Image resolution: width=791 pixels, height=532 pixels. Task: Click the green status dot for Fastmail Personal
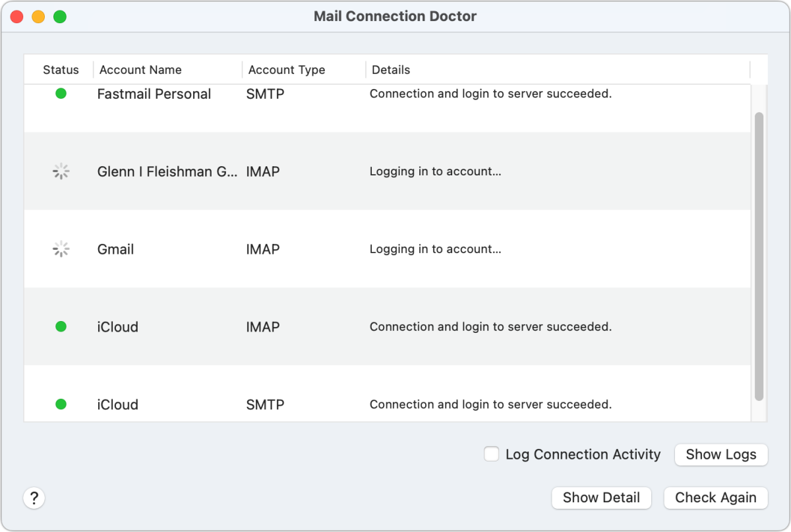tap(61, 94)
